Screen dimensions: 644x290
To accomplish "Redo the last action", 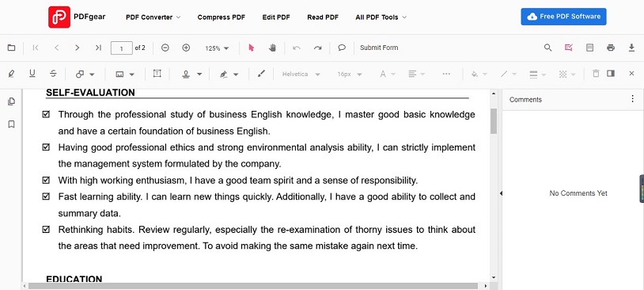I will point(317,48).
